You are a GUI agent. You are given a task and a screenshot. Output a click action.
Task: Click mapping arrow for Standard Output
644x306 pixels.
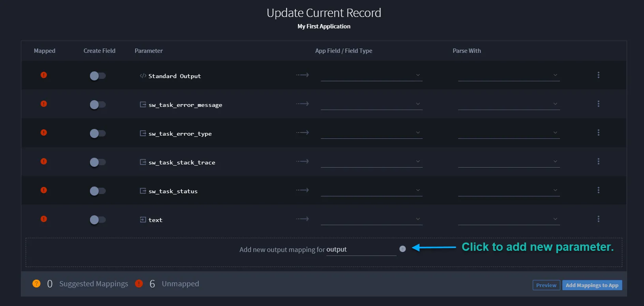coord(303,75)
